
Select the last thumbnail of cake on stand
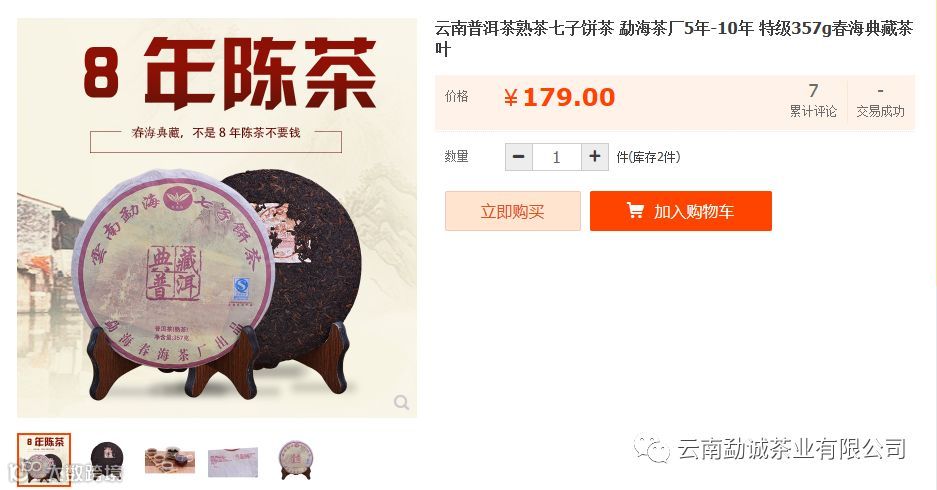(x=296, y=460)
